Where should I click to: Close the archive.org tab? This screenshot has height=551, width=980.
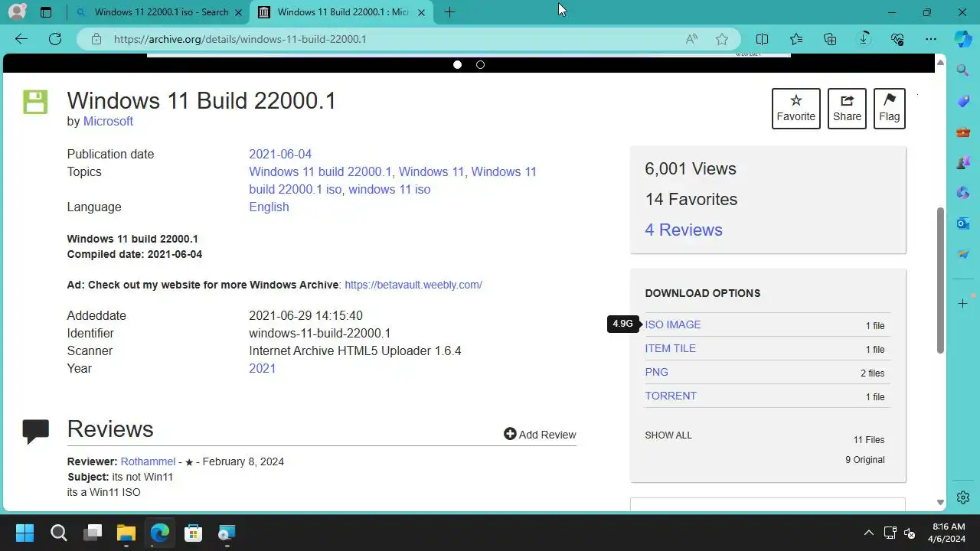click(421, 12)
